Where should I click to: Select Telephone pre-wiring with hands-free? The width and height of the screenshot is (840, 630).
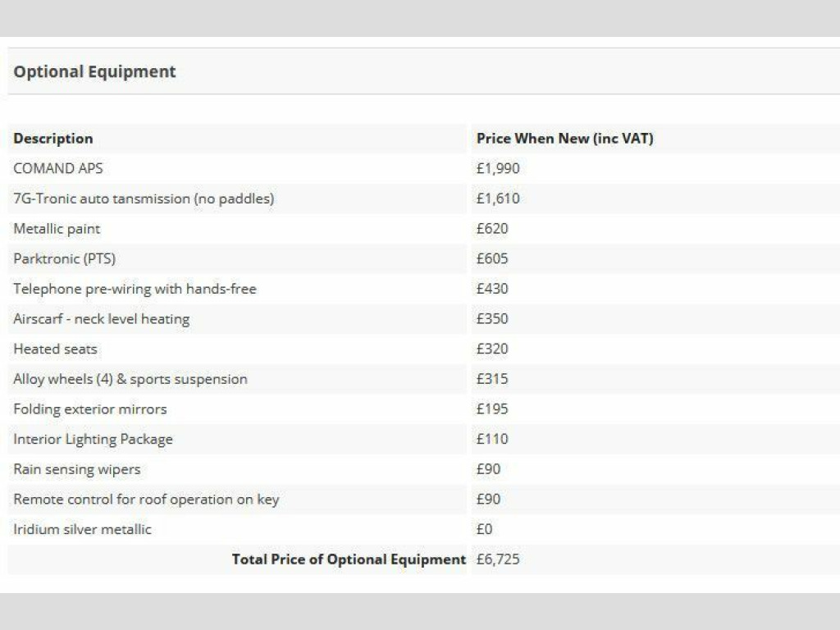(x=135, y=289)
